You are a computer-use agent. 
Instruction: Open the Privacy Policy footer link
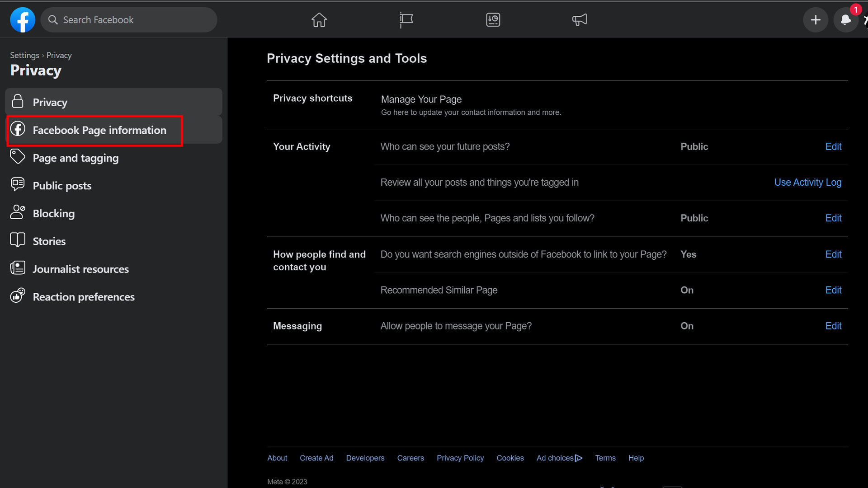click(460, 458)
